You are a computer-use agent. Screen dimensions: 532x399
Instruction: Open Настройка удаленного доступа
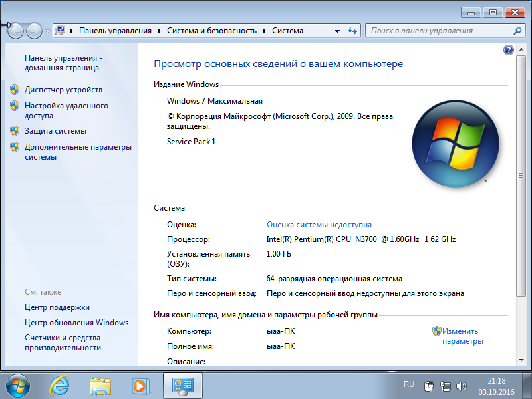(x=66, y=110)
